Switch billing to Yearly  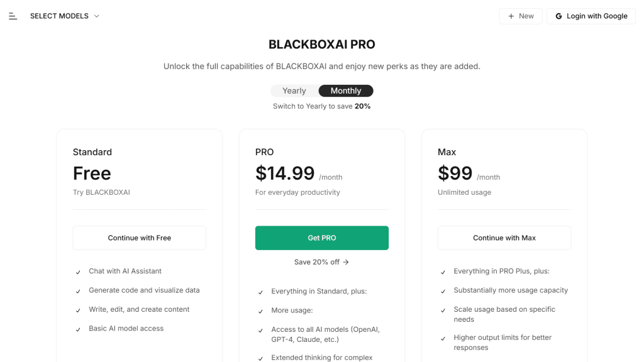tap(294, 90)
